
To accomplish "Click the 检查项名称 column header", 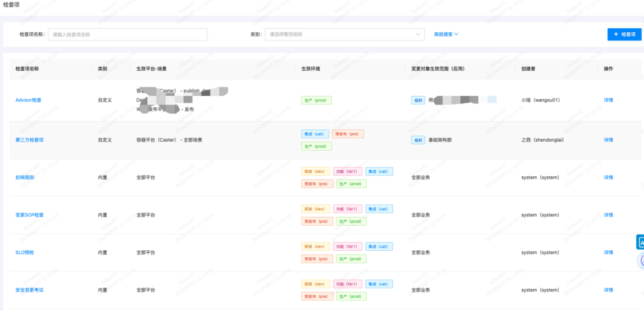I will point(27,69).
